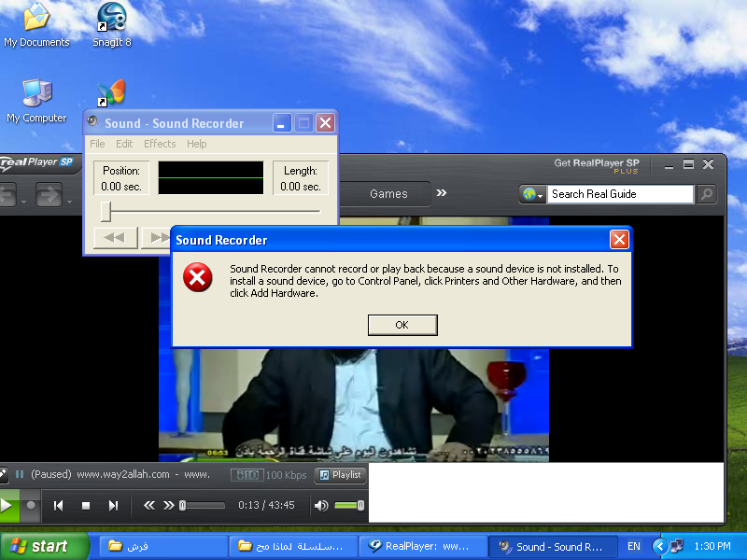Rewind the clip in RealPlayer

(x=149, y=505)
